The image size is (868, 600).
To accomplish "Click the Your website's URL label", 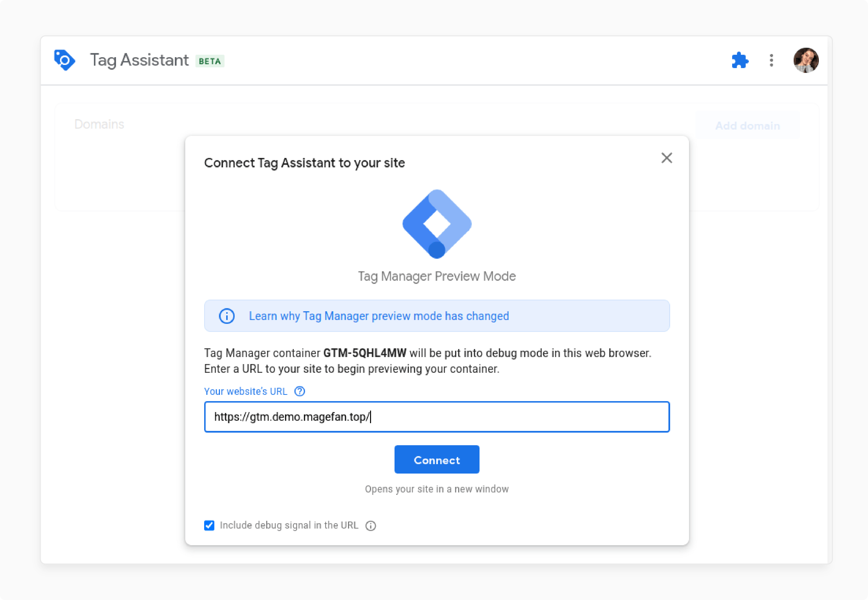I will pyautogui.click(x=246, y=391).
